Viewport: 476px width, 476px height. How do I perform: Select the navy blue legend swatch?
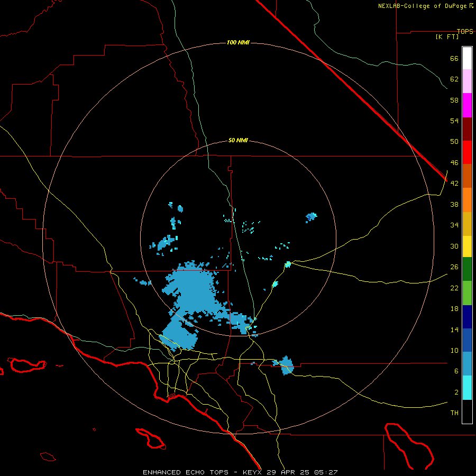(x=467, y=317)
